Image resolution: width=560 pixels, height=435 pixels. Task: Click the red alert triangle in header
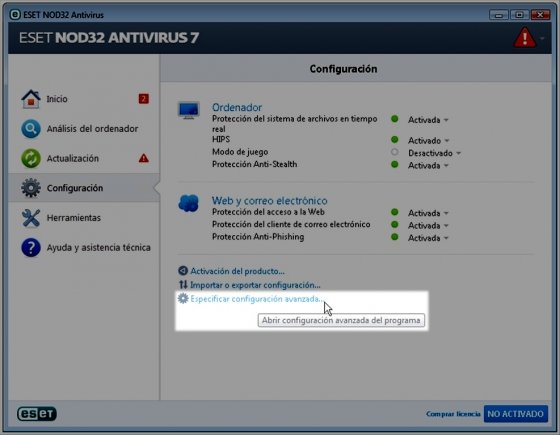click(x=525, y=38)
